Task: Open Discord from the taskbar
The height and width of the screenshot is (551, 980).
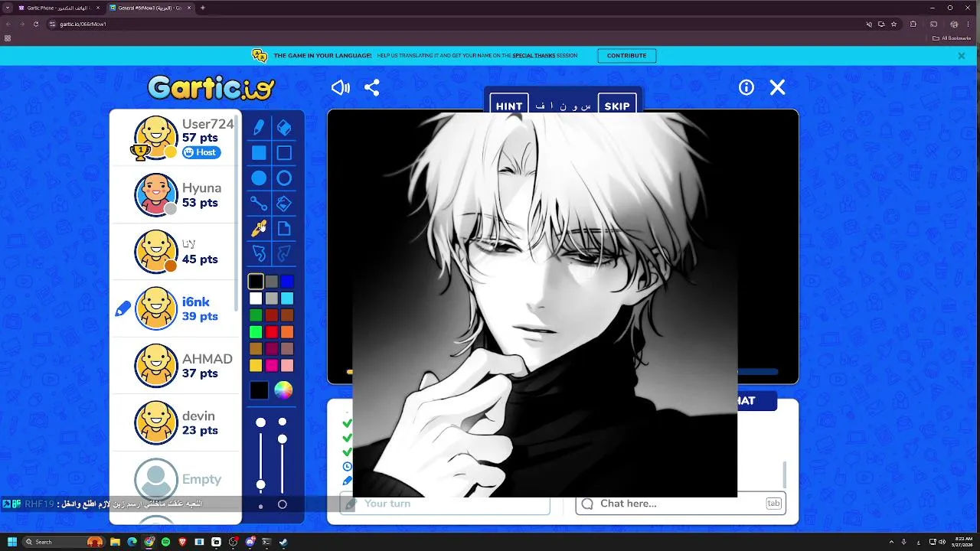Action: 250,542
